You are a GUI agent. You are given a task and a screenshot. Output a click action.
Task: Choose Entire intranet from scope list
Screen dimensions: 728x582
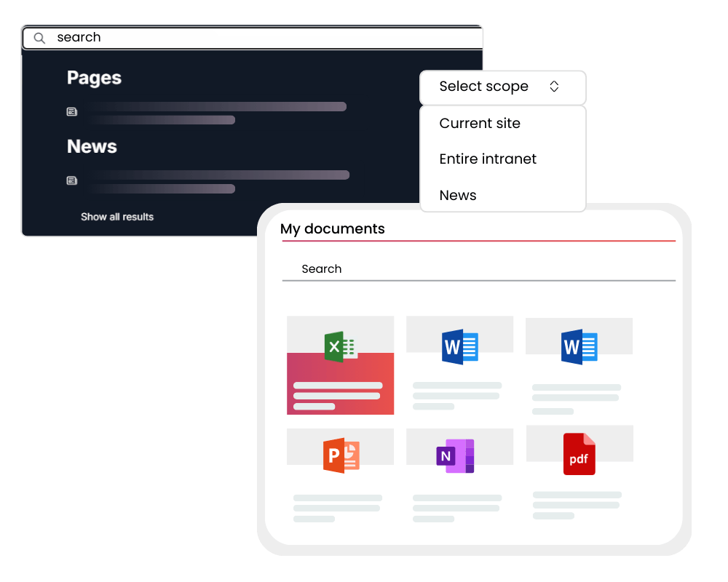coord(488,159)
